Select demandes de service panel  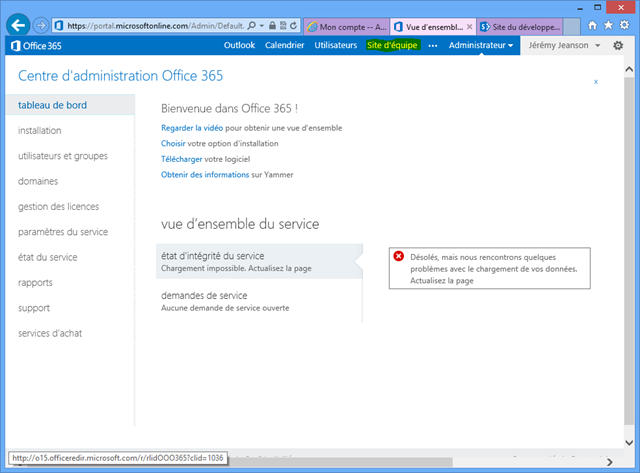tap(259, 301)
